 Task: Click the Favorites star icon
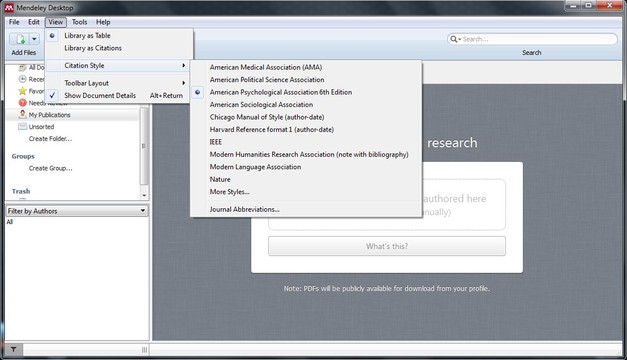click(x=22, y=91)
